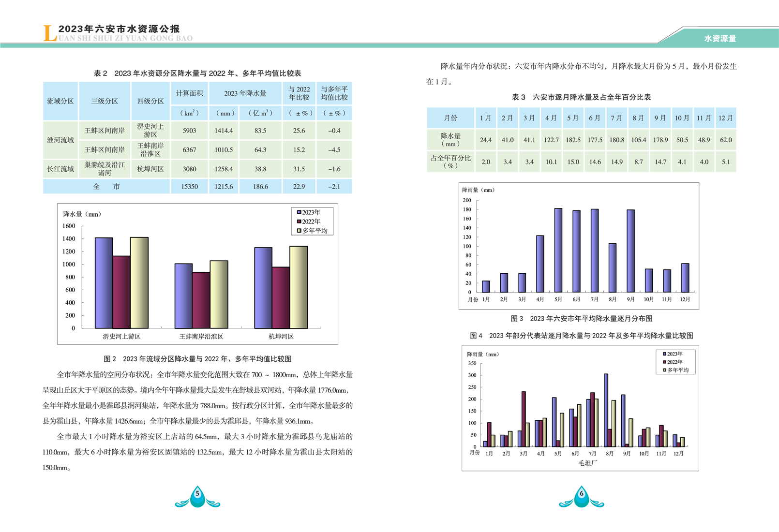The width and height of the screenshot is (779, 532).
Task: Click the May rainfall value 182.5
Action: coord(573,140)
